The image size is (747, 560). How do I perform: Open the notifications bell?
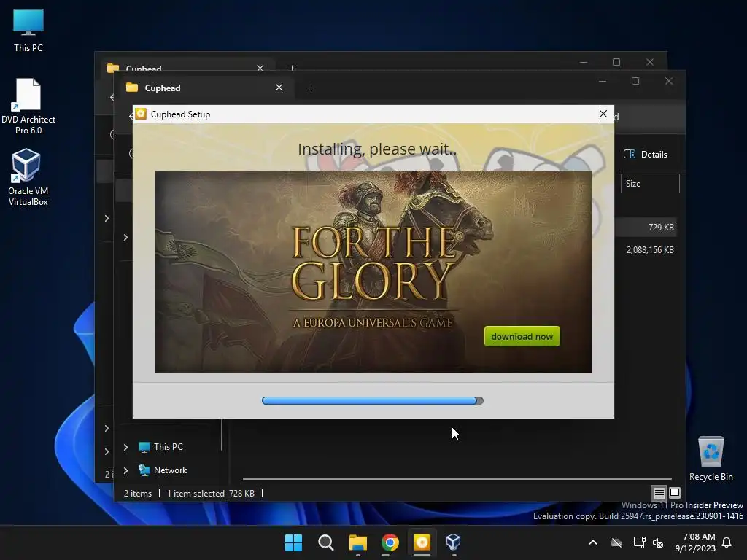[727, 542]
